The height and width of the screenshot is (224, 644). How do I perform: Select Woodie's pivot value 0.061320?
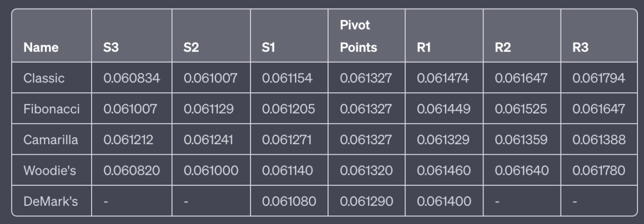[x=366, y=171]
